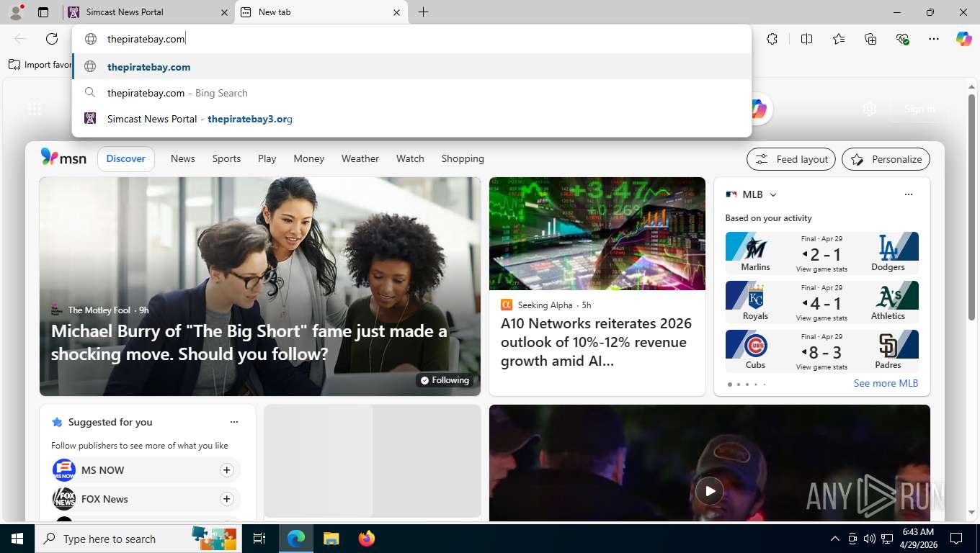This screenshot has width=980, height=553.
Task: Open Microsoft Edge from taskbar
Action: pos(296,539)
